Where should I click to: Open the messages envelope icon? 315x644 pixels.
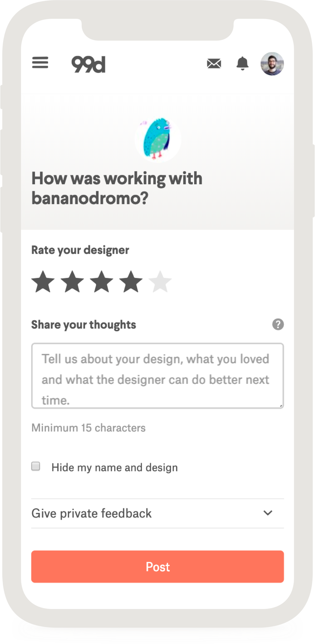click(214, 64)
